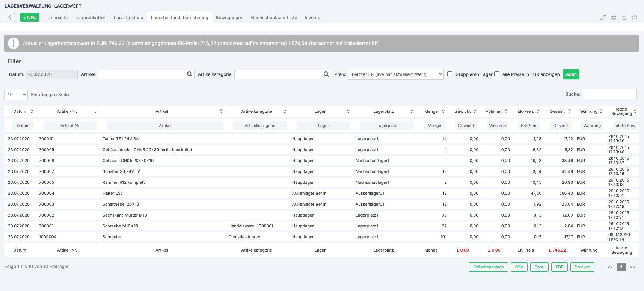644x291 pixels.
Task: Toggle Artikel-Nr. column sort chevron
Action: (x=95, y=112)
